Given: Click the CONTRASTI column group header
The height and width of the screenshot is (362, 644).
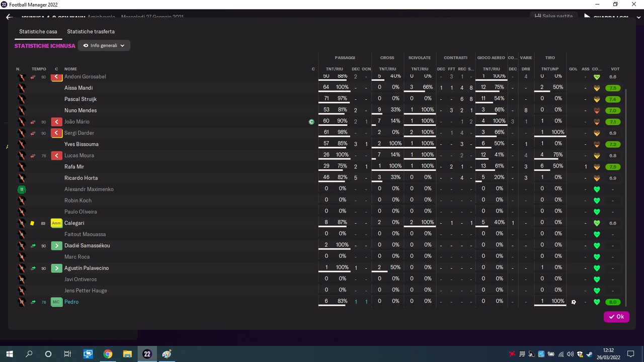Looking at the screenshot, I should click(456, 58).
